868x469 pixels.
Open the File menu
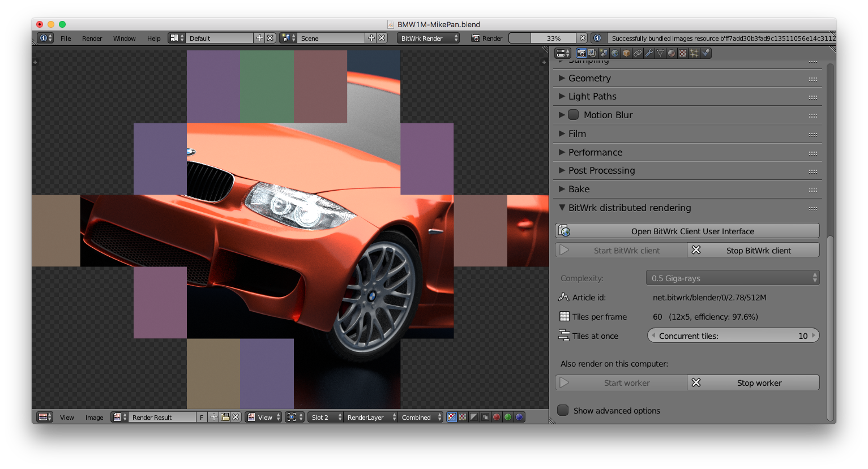point(66,38)
